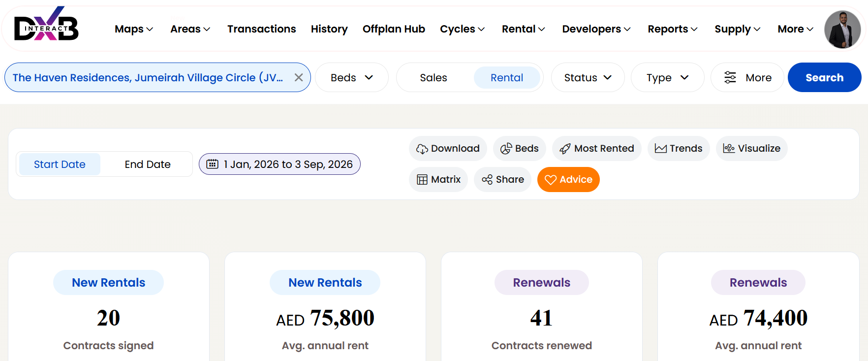Expand the Type dropdown
This screenshot has height=361, width=868.
point(667,78)
